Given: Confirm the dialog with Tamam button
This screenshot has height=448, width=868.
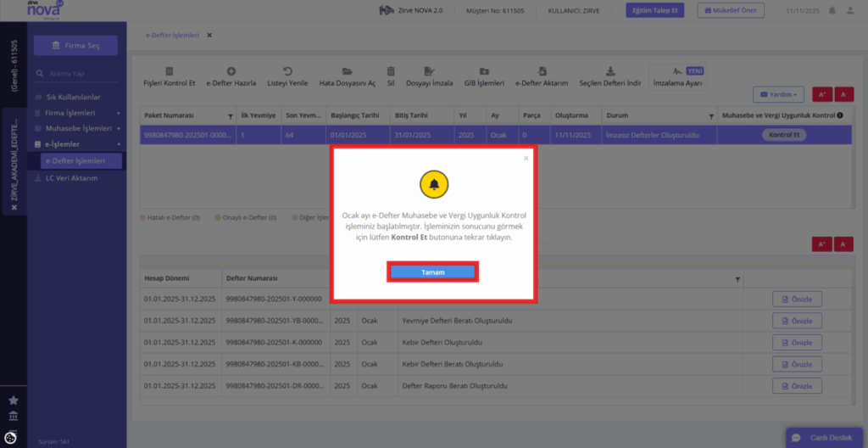Looking at the screenshot, I should click(x=432, y=272).
